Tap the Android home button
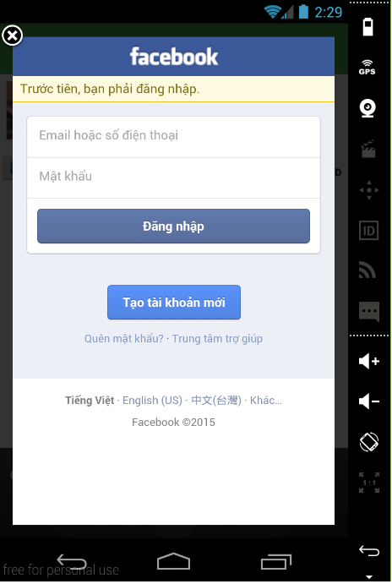This screenshot has width=392, height=584. click(173, 561)
